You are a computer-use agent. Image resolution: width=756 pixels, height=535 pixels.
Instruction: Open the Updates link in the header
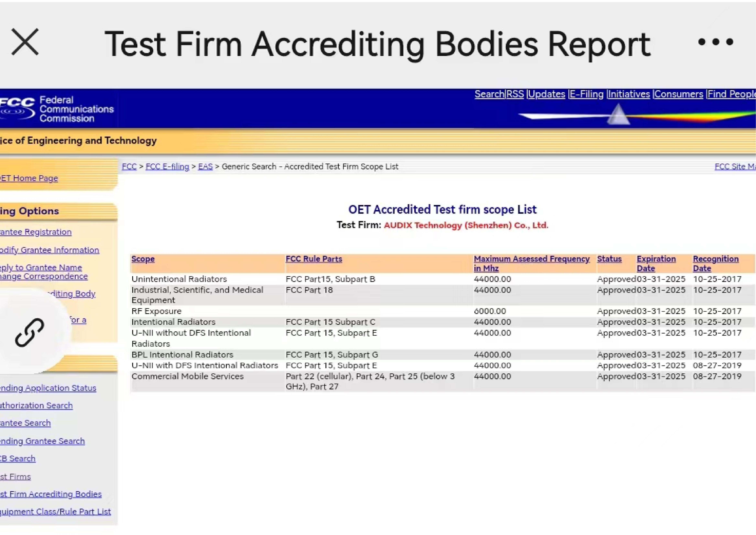547,94
